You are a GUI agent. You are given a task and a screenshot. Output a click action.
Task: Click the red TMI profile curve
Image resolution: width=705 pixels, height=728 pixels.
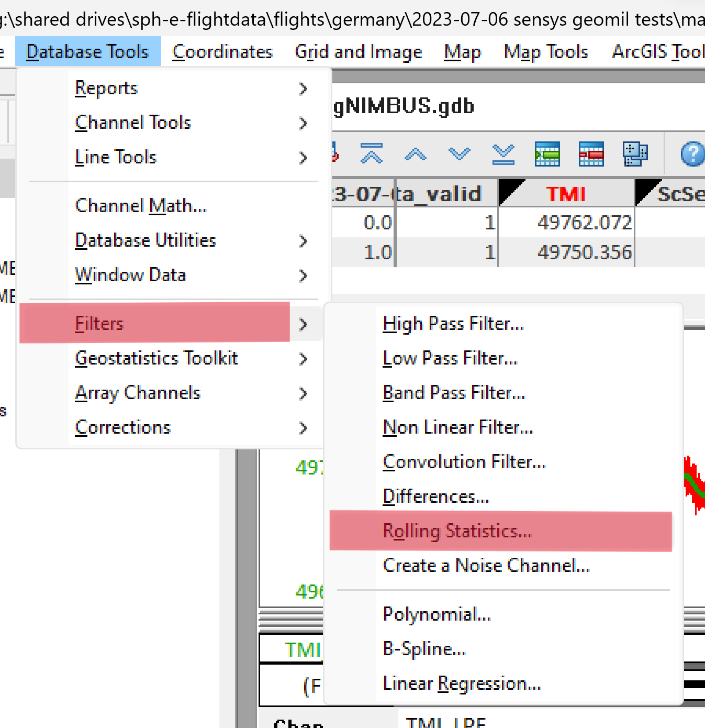[x=695, y=482]
